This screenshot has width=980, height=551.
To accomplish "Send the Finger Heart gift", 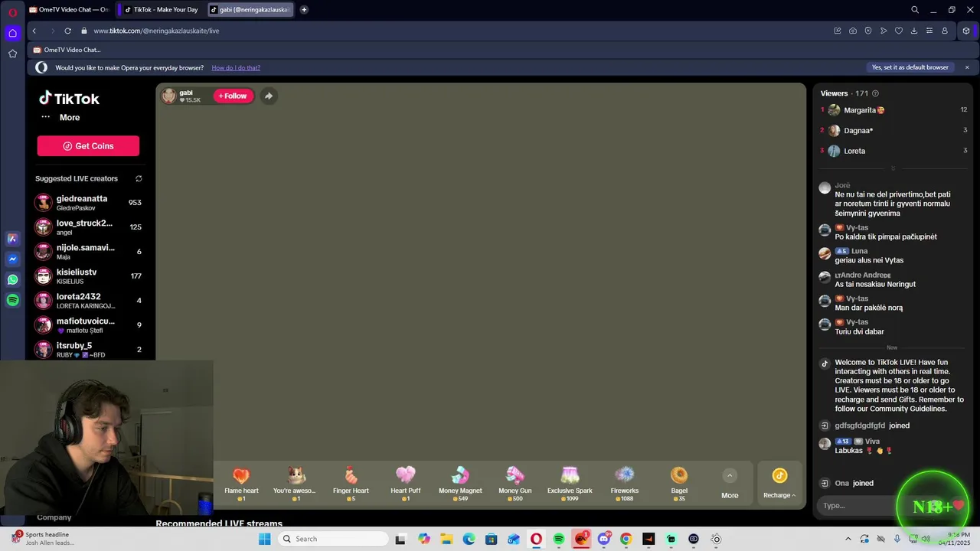I will [x=351, y=484].
